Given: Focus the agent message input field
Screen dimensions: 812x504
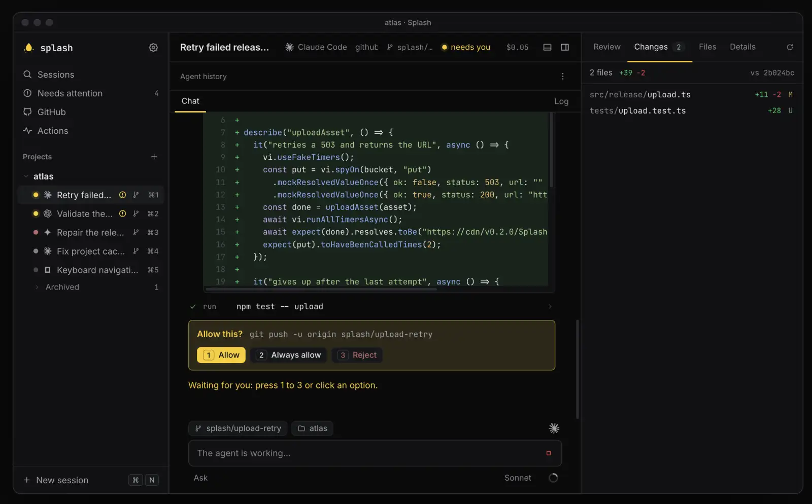Looking at the screenshot, I should pyautogui.click(x=375, y=453).
